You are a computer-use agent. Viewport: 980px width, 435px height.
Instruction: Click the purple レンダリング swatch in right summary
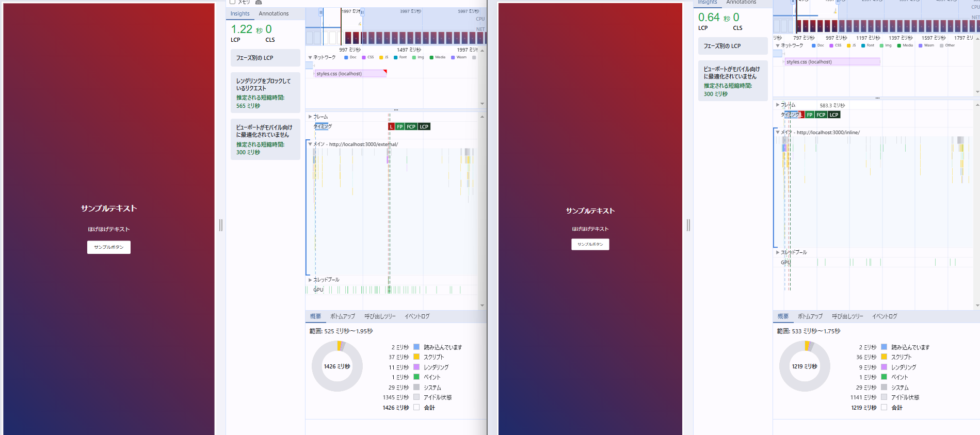(884, 367)
